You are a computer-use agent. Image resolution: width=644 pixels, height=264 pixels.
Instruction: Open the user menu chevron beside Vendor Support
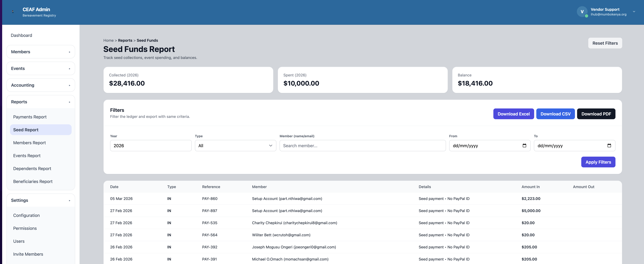pyautogui.click(x=634, y=11)
